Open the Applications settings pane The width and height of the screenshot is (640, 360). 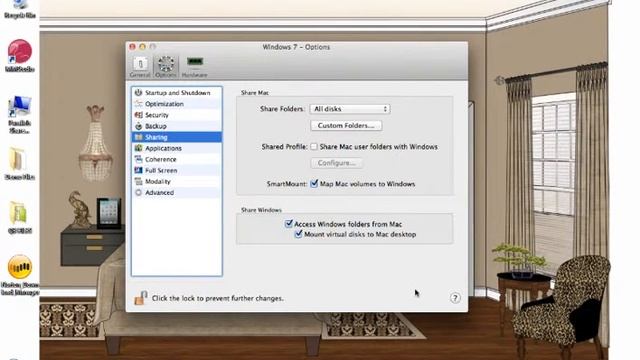[x=177, y=148]
